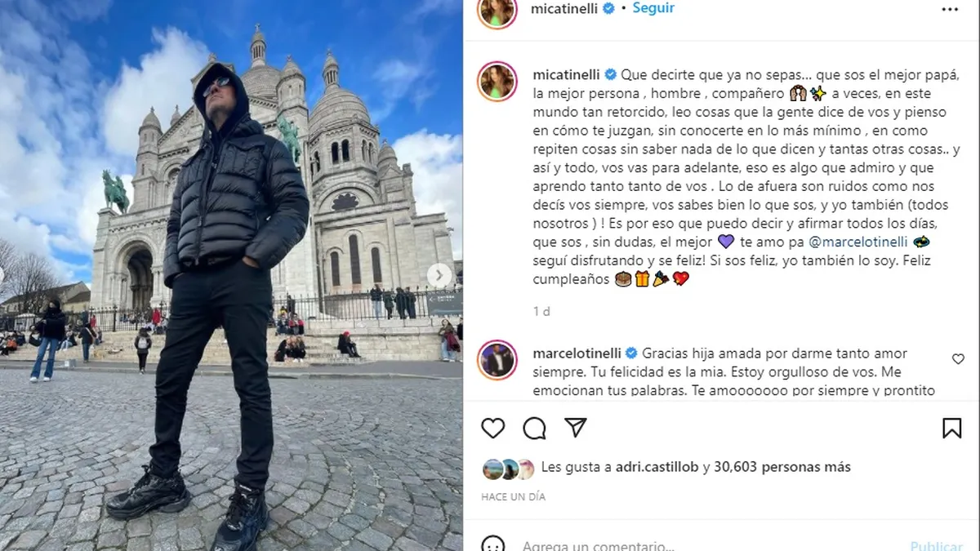The width and height of the screenshot is (980, 551).
Task: Like the post with the heart icon
Action: coord(492,428)
